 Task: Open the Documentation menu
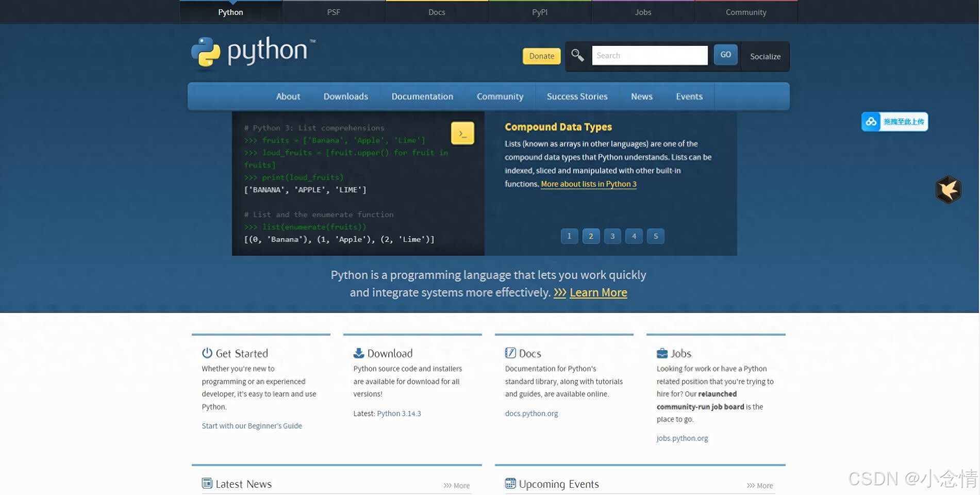point(422,96)
